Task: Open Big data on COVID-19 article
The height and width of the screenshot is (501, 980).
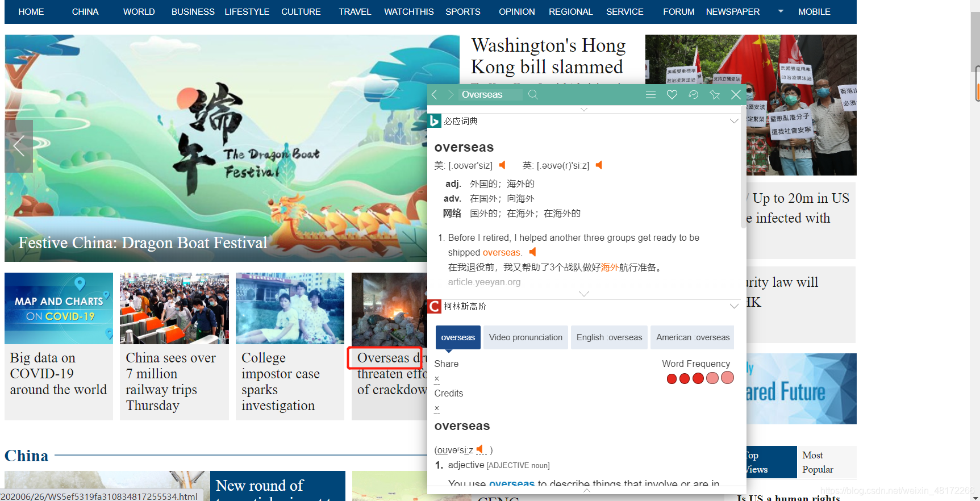Action: 59,374
